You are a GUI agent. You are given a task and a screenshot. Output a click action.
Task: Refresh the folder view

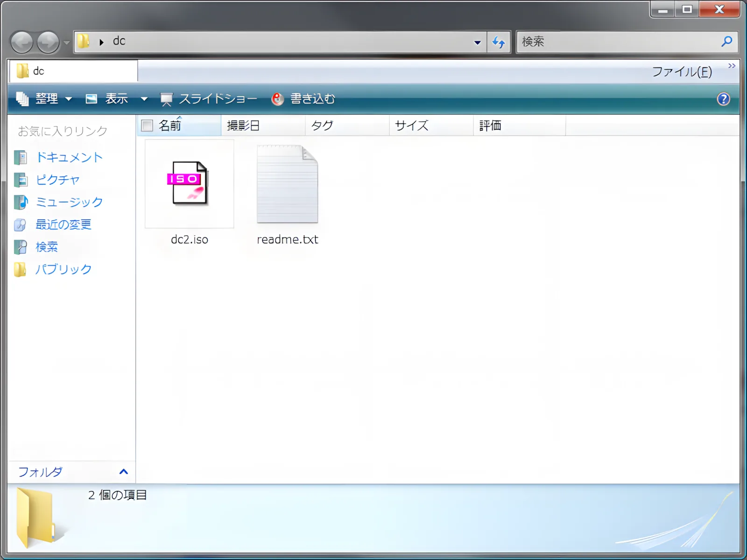click(499, 42)
